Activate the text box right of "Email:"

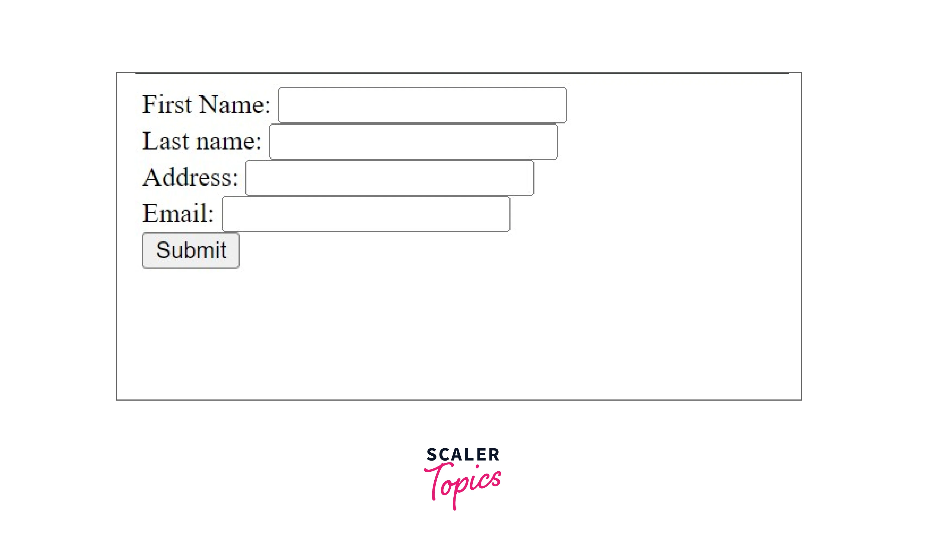tap(366, 214)
